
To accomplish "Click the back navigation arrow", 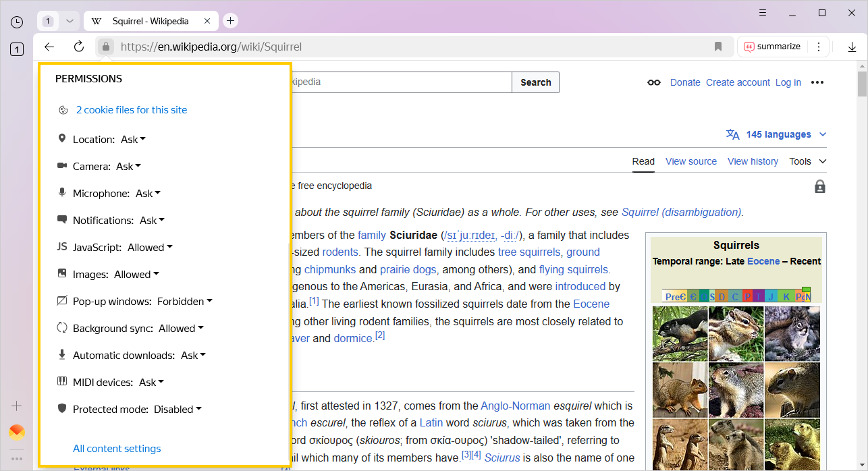I will point(49,47).
